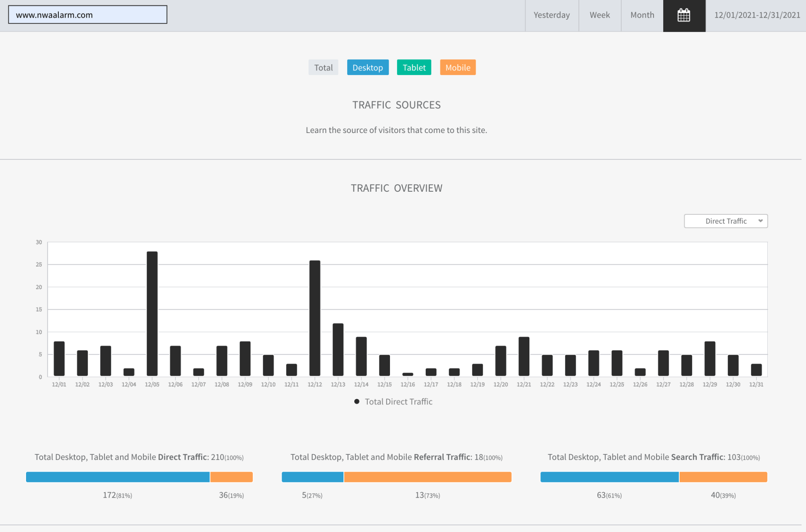This screenshot has height=532, width=806.
Task: Switch to the Week time range
Action: tap(599, 16)
